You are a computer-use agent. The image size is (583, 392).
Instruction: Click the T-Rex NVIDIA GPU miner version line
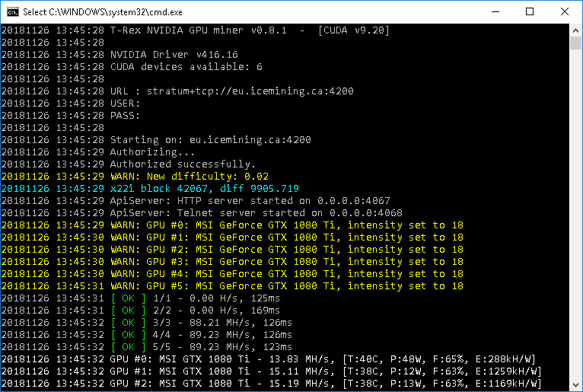[195, 30]
